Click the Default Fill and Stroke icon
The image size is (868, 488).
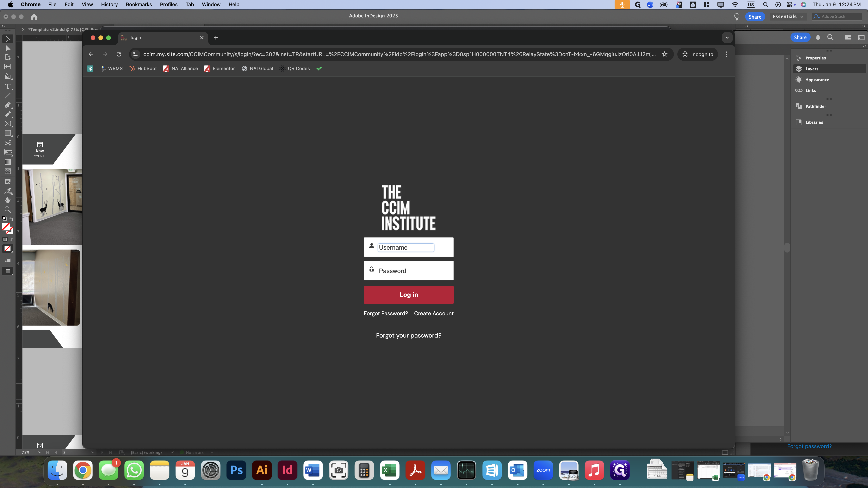point(4,219)
